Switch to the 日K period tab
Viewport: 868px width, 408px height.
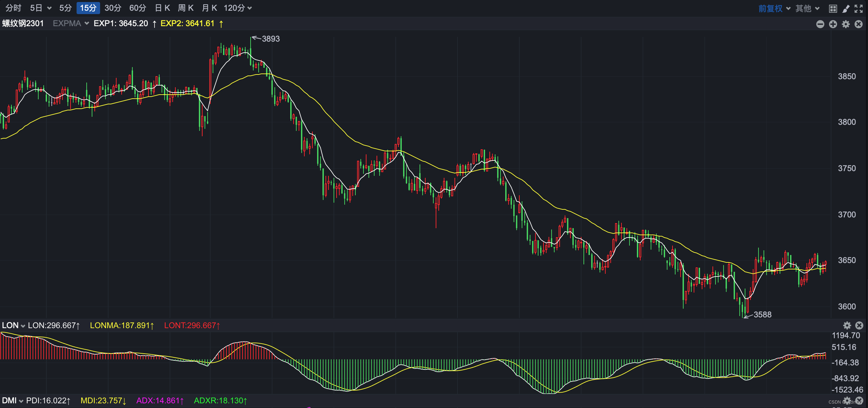(162, 8)
